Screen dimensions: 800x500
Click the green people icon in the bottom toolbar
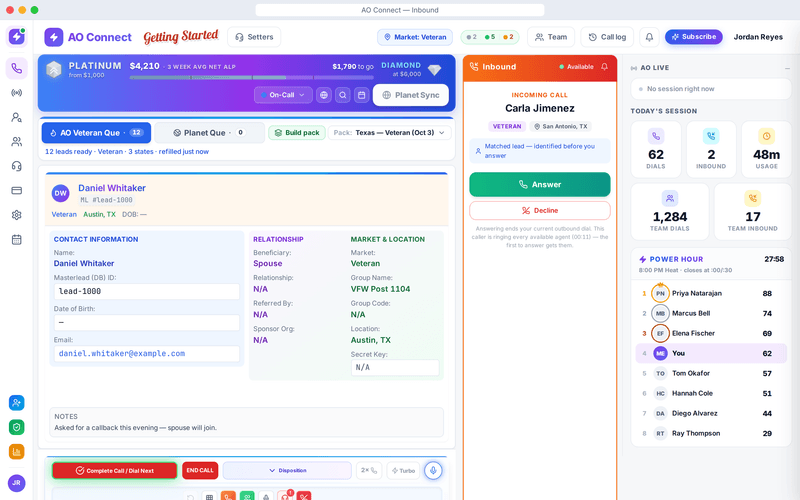click(247, 496)
